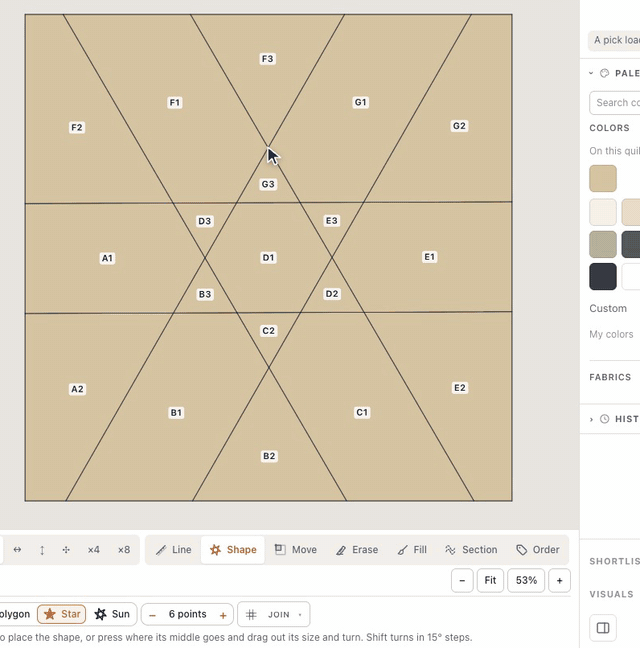Open the Visuals section heading
The height and width of the screenshot is (648, 640).
[611, 594]
